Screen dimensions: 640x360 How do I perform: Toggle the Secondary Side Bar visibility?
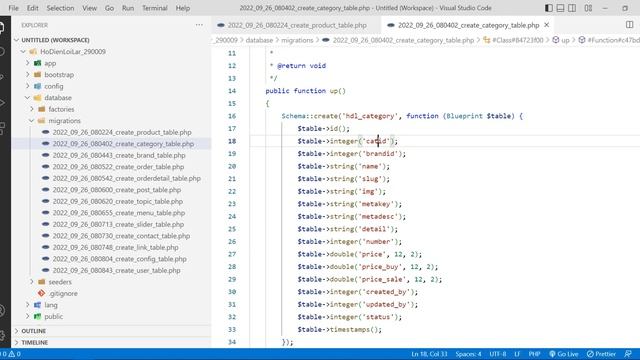click(x=572, y=8)
